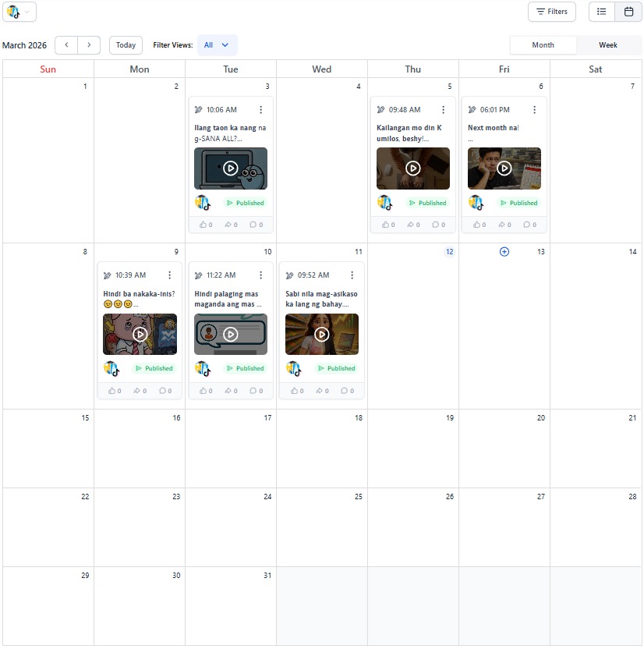This screenshot has height=649, width=644.
Task: Switch to calendar view icon
Action: [628, 12]
